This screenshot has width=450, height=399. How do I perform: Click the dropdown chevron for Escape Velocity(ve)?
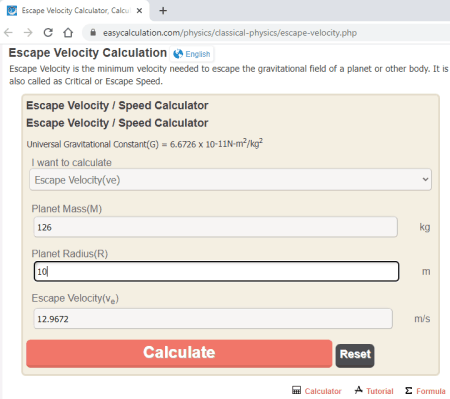click(425, 179)
